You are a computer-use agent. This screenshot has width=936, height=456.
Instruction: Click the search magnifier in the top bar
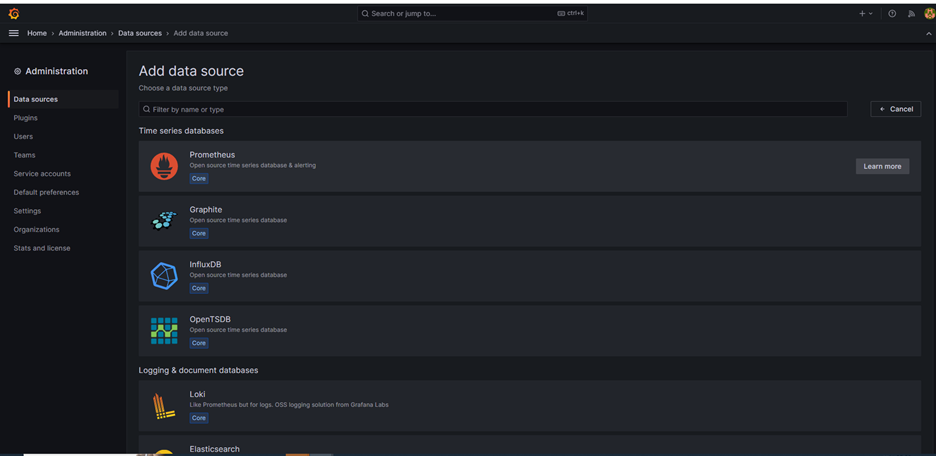click(365, 13)
